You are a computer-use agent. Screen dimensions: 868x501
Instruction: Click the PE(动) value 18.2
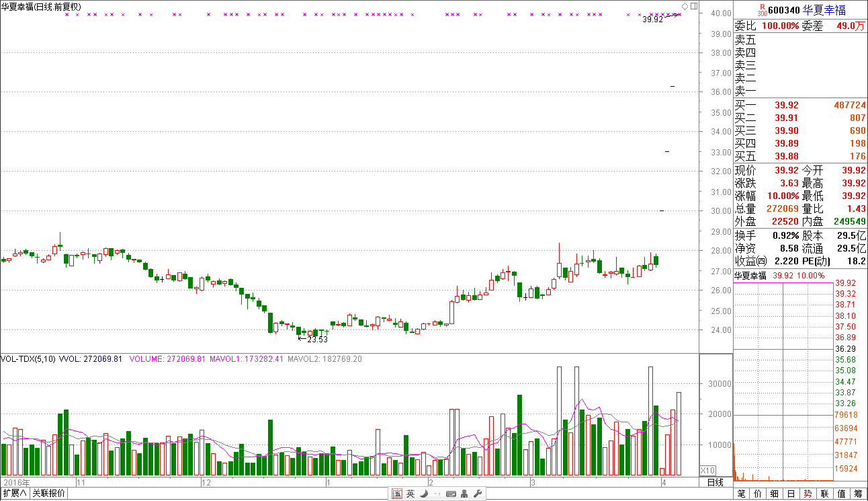[x=857, y=262]
